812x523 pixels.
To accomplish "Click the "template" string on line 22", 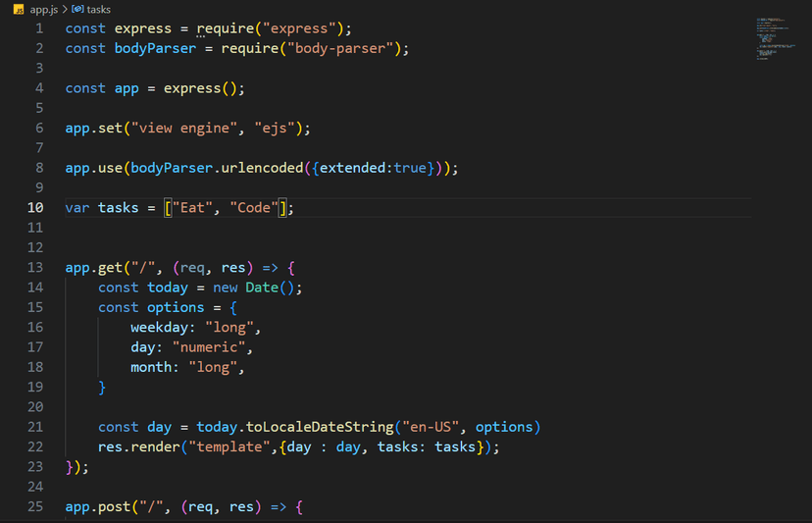I will click(229, 446).
